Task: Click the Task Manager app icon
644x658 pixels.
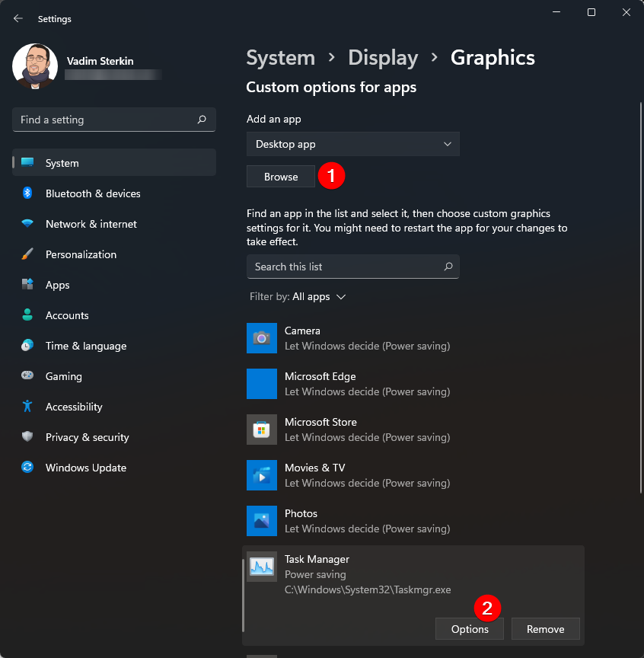Action: [x=261, y=567]
